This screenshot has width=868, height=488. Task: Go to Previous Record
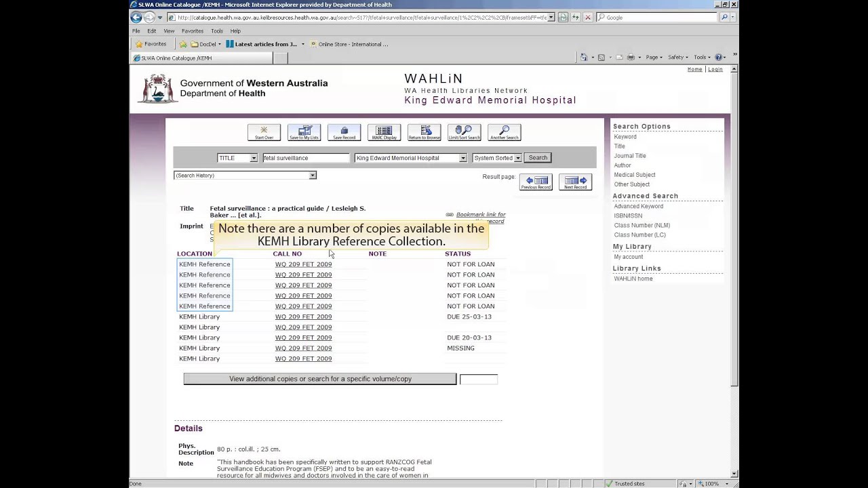tap(536, 182)
